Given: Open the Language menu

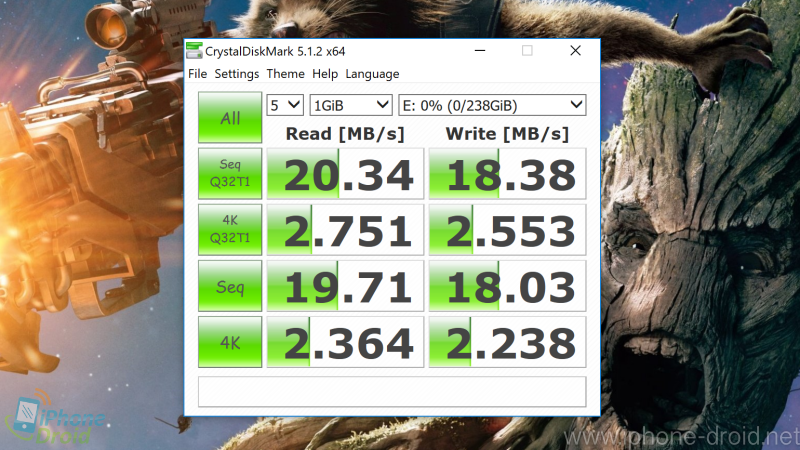Looking at the screenshot, I should tap(372, 74).
